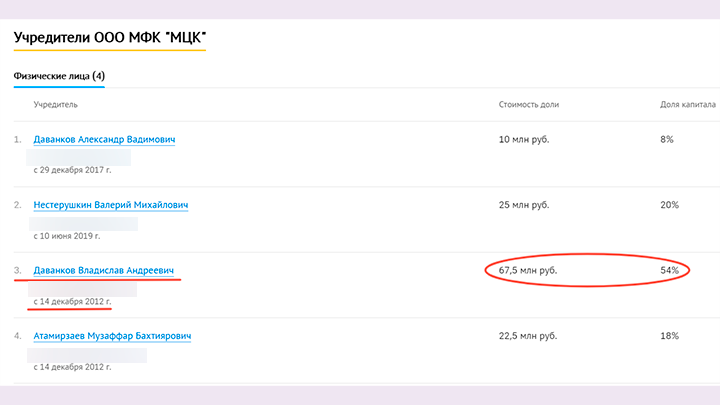Viewport: 720px width, 405px height.
Task: Click the Учредитель column header
Action: click(x=55, y=104)
